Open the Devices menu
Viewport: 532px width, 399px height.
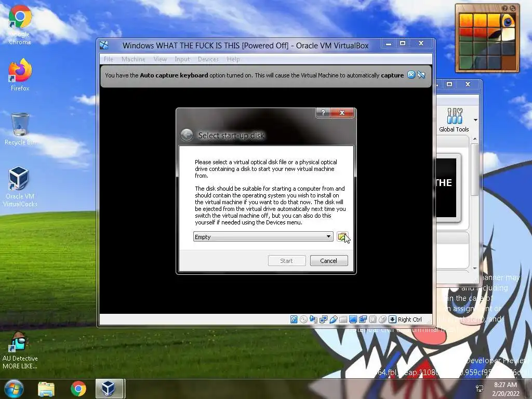(x=208, y=59)
